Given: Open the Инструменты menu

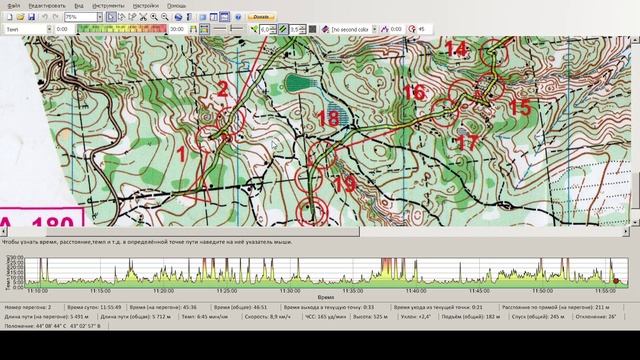Looking at the screenshot, I should pos(108,6).
